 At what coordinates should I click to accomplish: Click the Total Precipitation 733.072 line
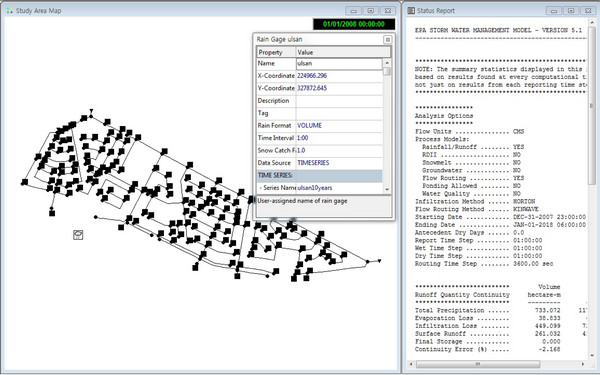coord(488,310)
